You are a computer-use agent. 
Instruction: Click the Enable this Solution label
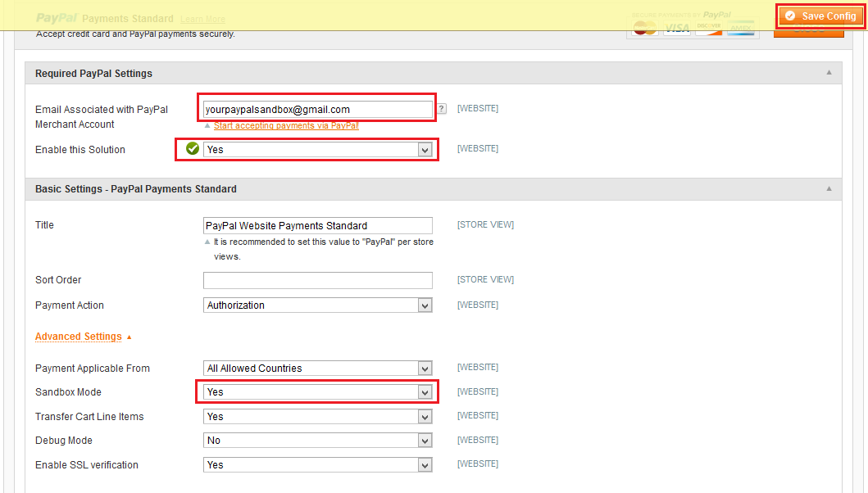(80, 149)
